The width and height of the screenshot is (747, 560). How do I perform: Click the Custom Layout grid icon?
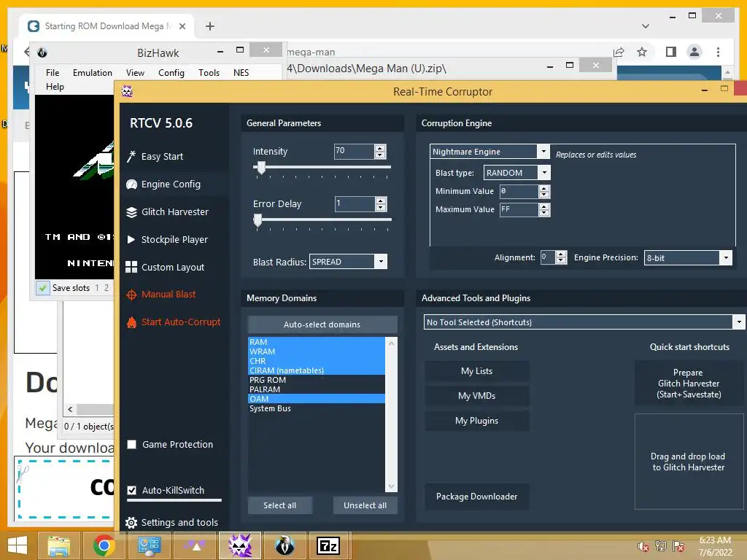pyautogui.click(x=131, y=267)
